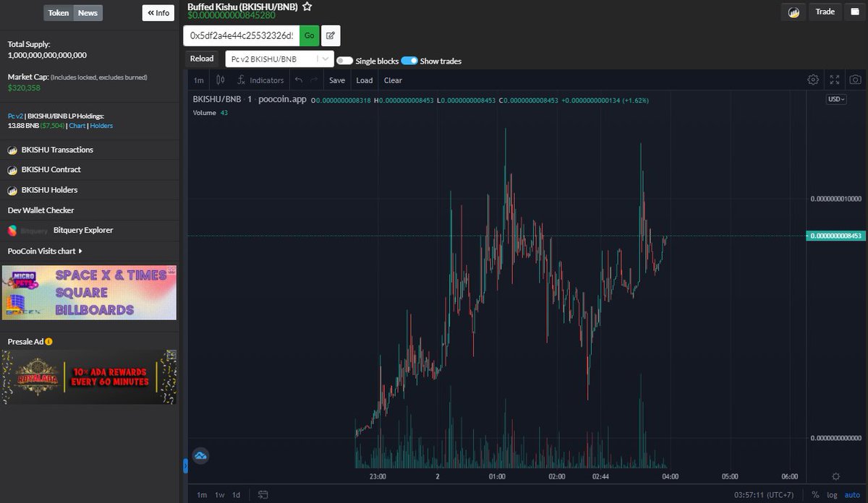Toggle percent price scale

pyautogui.click(x=816, y=495)
